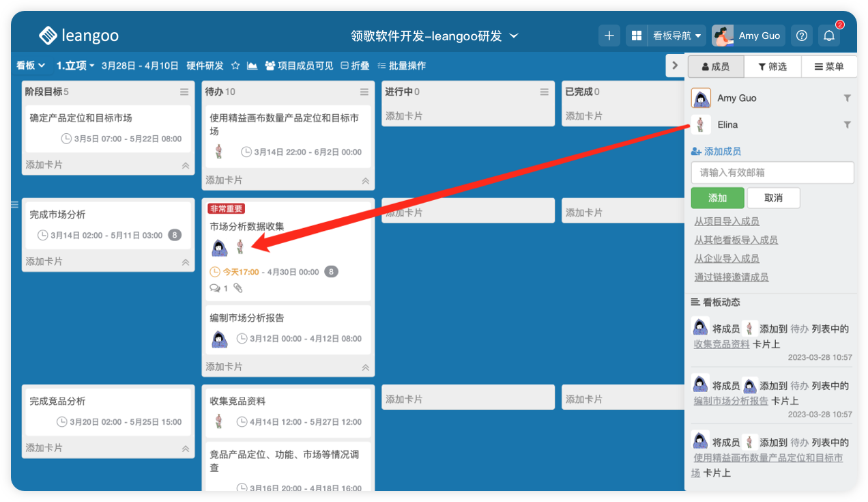868x502 pixels.
Task: Collapse the right sidebar with arrow
Action: tap(675, 66)
